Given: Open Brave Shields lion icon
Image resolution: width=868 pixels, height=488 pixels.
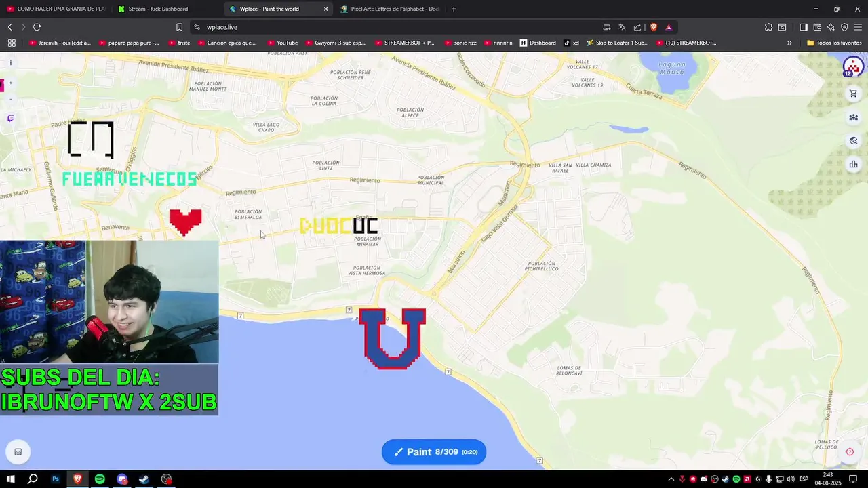Looking at the screenshot, I should [654, 27].
